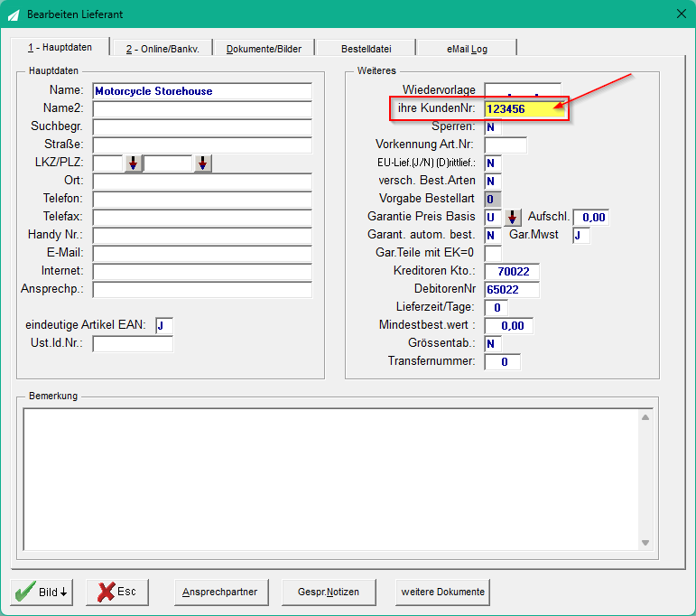Open the PLZ postal code dropdown arrow

202,163
